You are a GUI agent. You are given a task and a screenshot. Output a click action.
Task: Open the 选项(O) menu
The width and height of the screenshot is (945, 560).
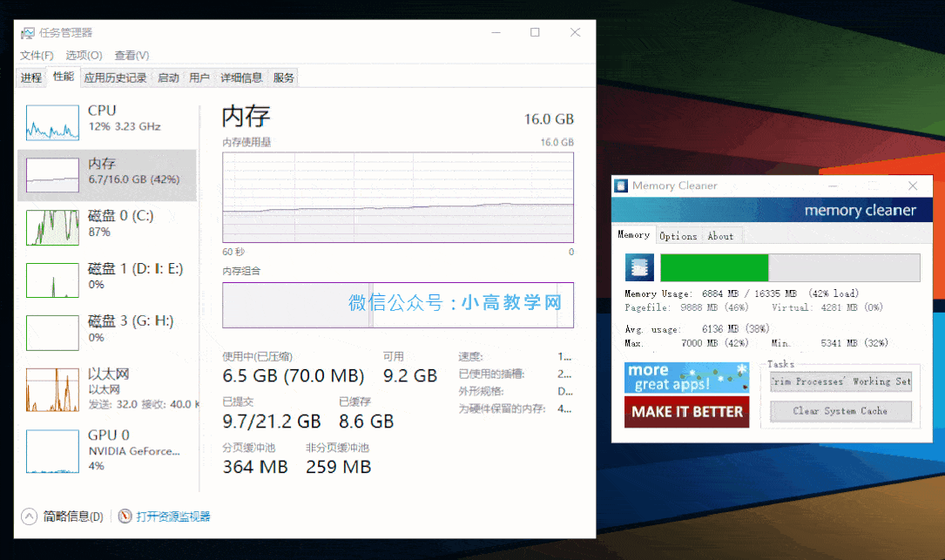click(x=84, y=54)
